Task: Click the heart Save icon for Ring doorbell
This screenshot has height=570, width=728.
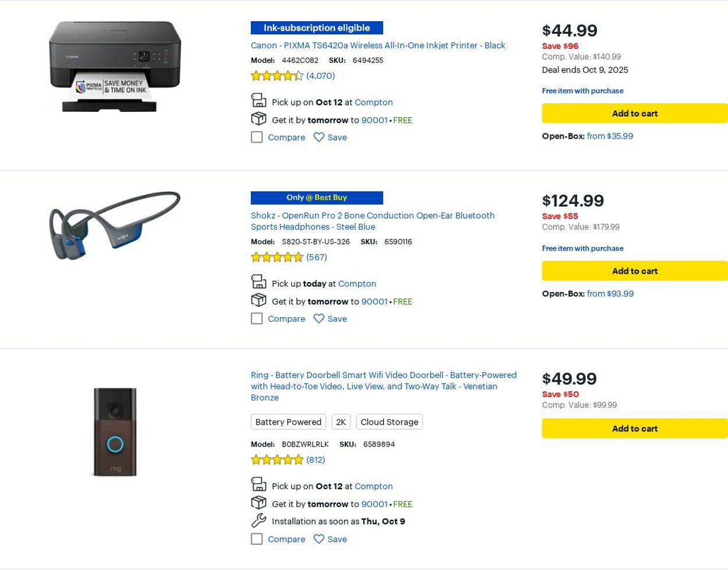Action: (319, 539)
